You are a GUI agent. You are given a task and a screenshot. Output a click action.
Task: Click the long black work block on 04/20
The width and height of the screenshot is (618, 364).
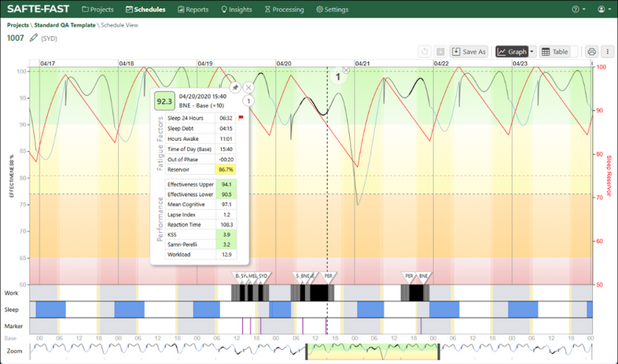click(x=319, y=293)
